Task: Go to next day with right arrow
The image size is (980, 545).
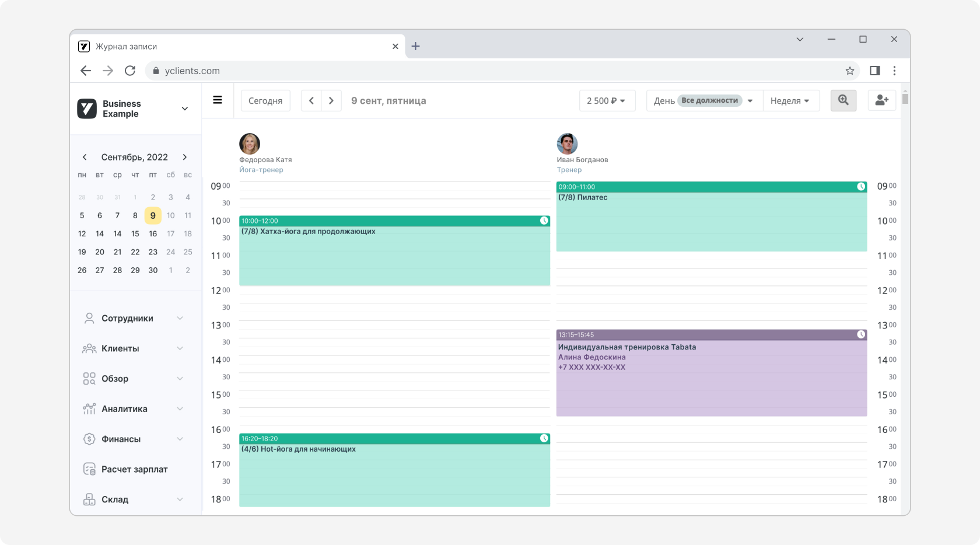Action: click(x=331, y=100)
